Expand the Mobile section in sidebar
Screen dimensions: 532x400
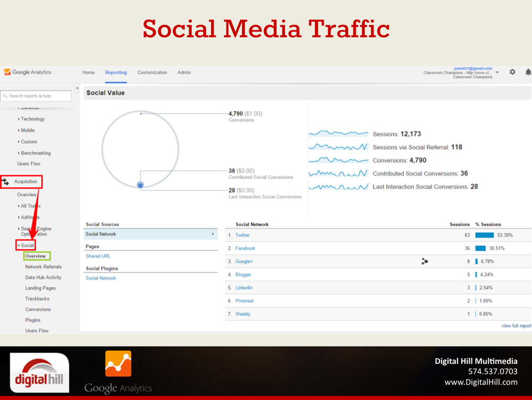pyautogui.click(x=27, y=130)
